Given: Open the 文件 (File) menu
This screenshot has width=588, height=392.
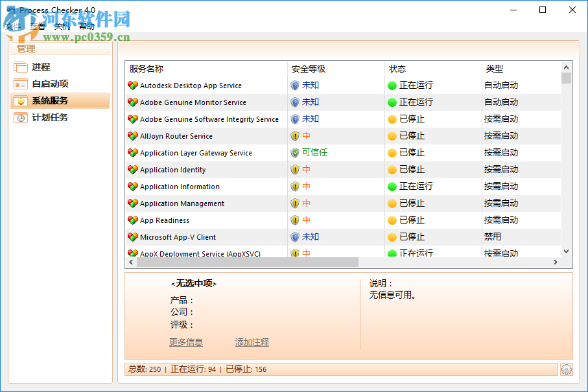Looking at the screenshot, I should [x=14, y=26].
